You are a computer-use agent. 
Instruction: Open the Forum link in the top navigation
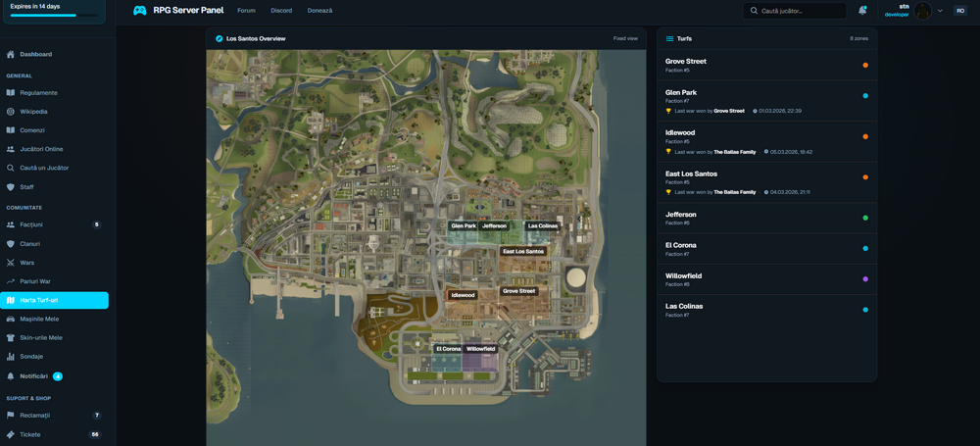(246, 11)
